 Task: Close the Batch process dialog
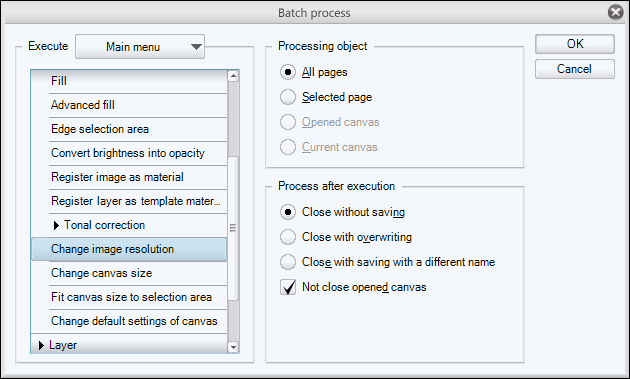point(615,12)
